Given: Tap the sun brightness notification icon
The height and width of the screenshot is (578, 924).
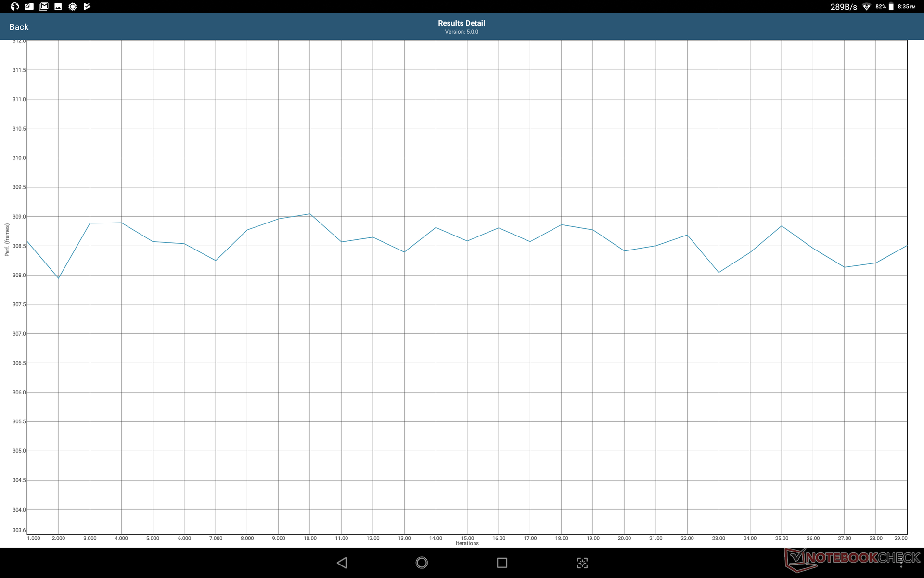Looking at the screenshot, I should 73,6.
